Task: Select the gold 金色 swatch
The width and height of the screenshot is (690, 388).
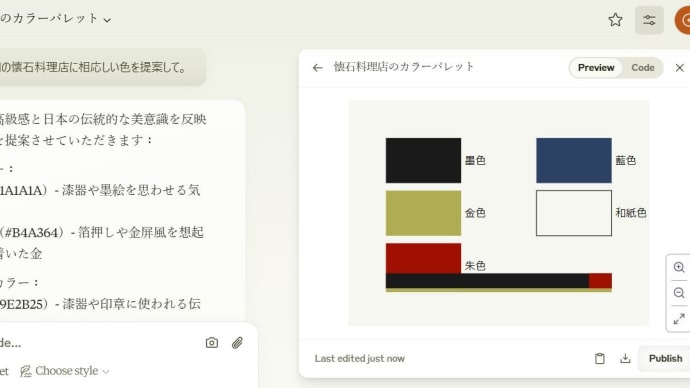Action: pyautogui.click(x=423, y=213)
